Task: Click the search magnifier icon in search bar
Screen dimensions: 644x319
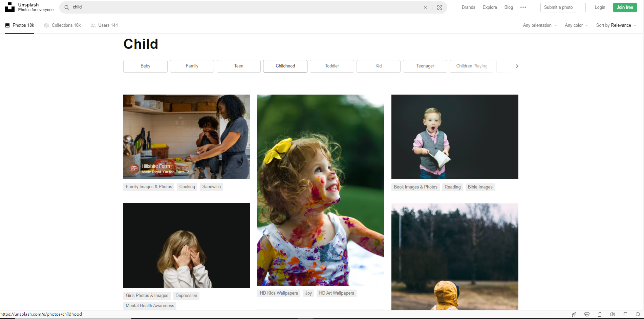Action: point(67,7)
